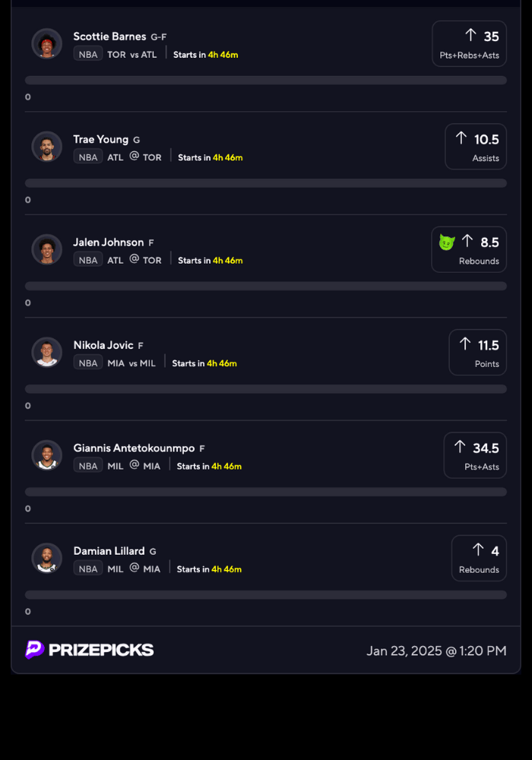532x760 pixels.
Task: Select Trae Young 10.5 Assists pick
Action: coord(476,146)
